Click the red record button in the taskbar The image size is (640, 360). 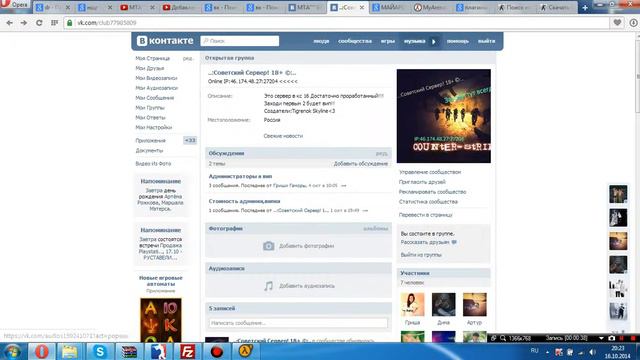point(217,351)
